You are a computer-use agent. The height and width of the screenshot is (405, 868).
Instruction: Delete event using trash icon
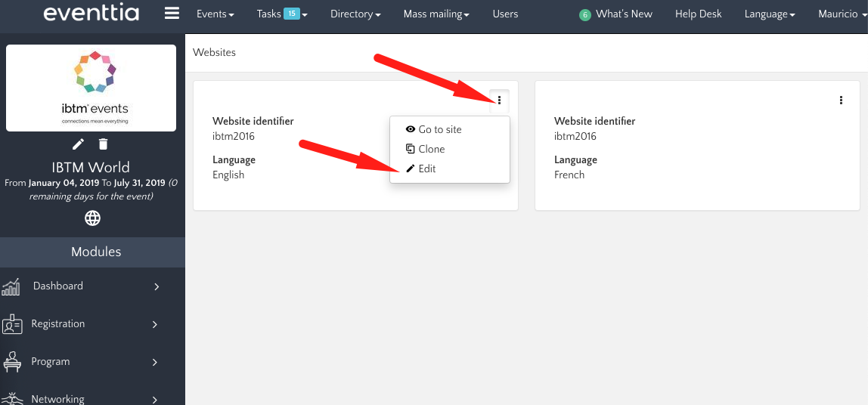(104, 144)
